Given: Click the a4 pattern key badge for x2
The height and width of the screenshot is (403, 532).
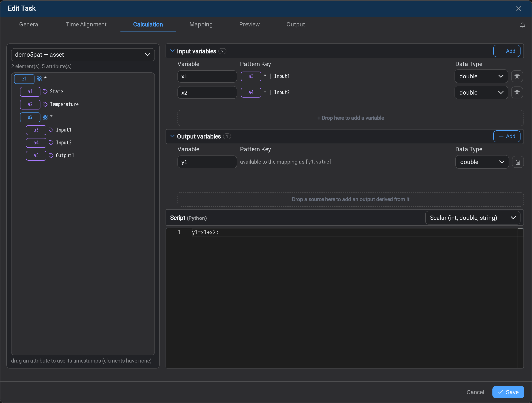Looking at the screenshot, I should pos(251,93).
